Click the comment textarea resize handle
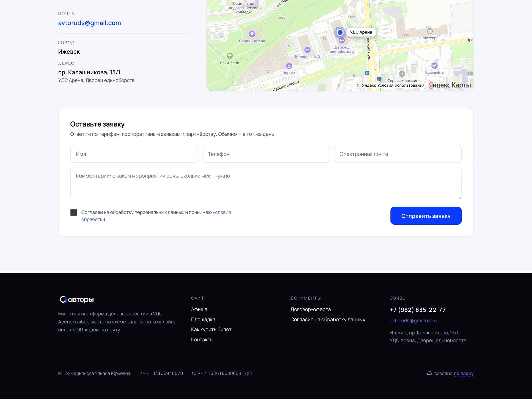 pos(460,198)
